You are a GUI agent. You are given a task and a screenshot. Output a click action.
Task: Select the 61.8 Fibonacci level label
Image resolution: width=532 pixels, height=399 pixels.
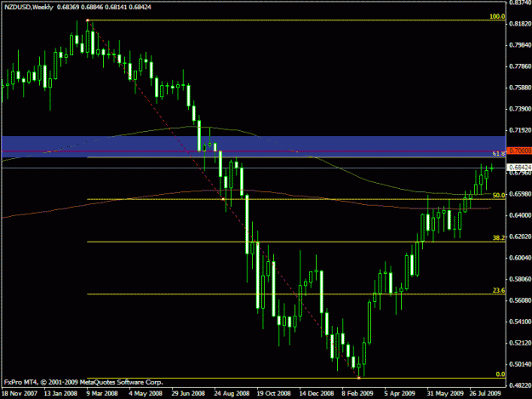pos(499,154)
